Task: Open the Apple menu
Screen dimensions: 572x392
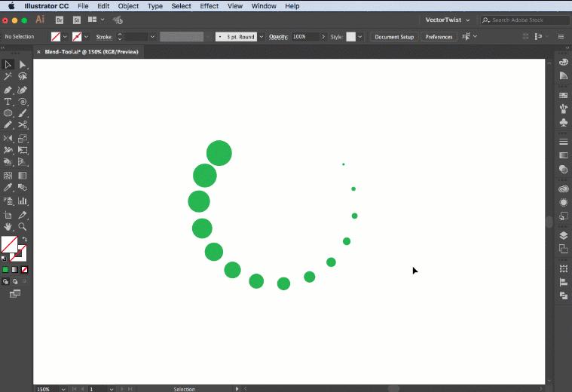Action: click(11, 6)
